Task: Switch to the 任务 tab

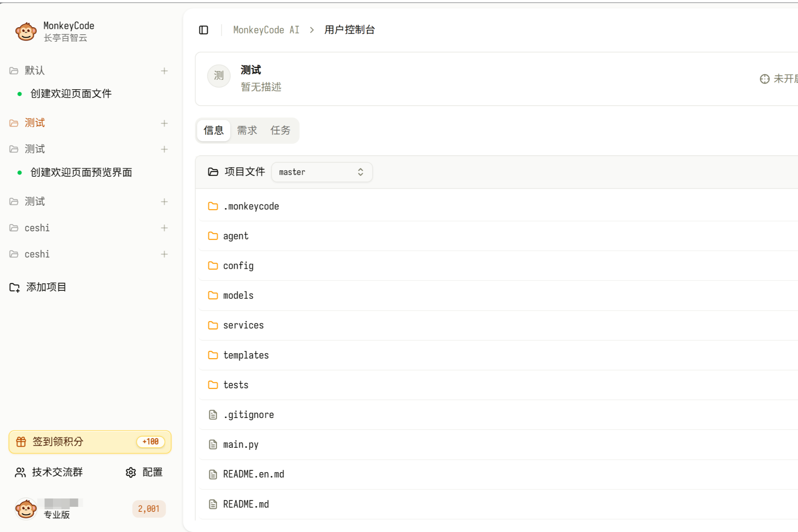Action: [x=280, y=131]
